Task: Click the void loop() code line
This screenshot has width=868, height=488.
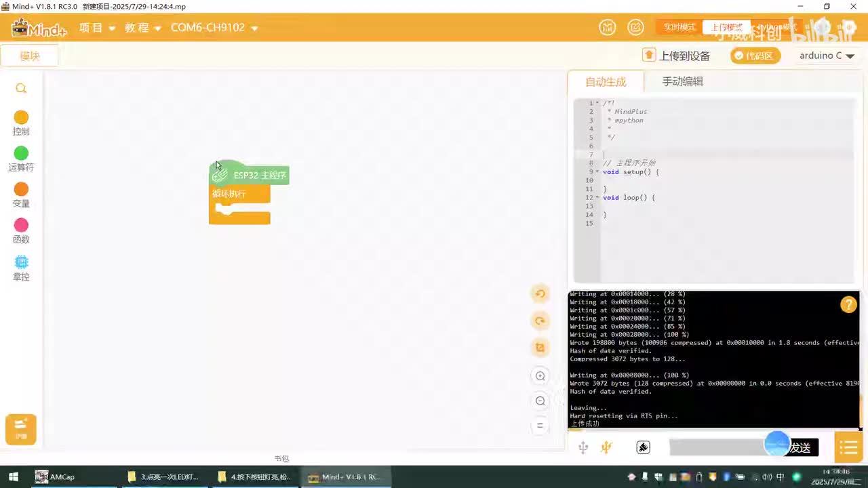Action: pos(629,198)
